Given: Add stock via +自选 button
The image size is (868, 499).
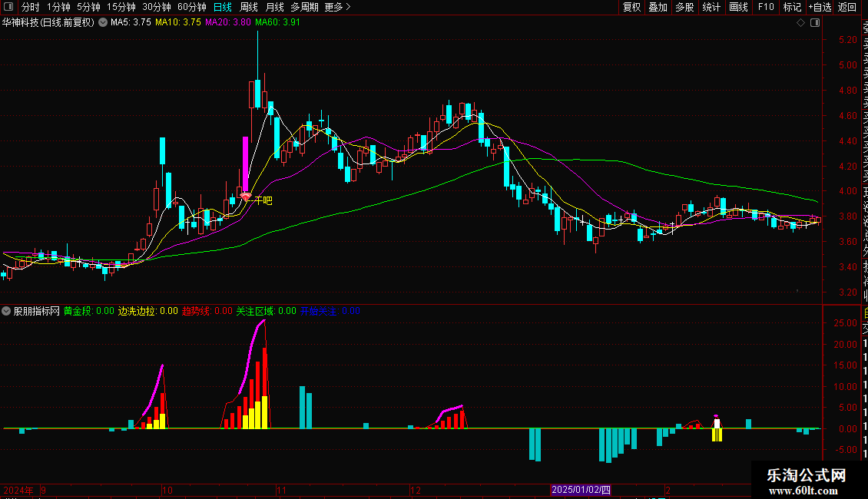Looking at the screenshot, I should click(820, 7).
